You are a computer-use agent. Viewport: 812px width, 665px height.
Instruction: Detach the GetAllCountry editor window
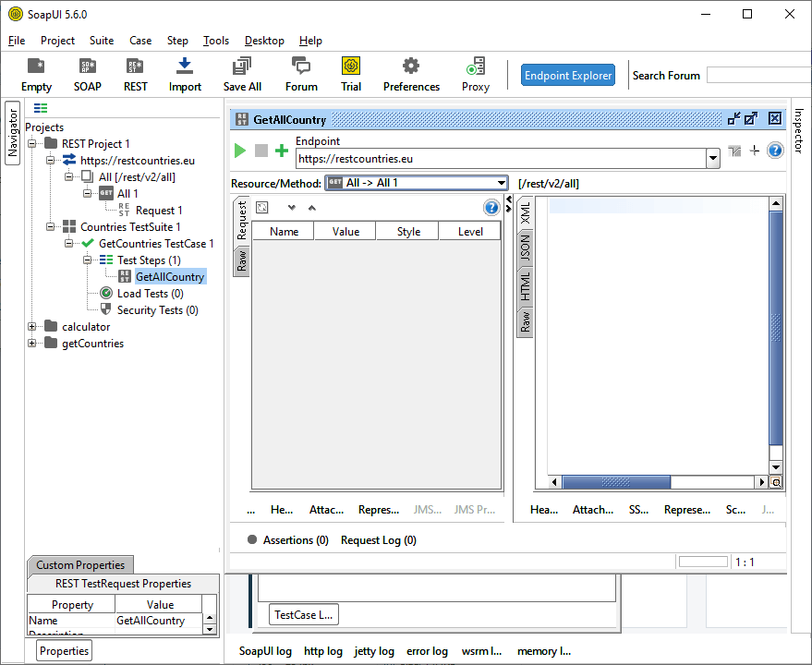tap(751, 119)
